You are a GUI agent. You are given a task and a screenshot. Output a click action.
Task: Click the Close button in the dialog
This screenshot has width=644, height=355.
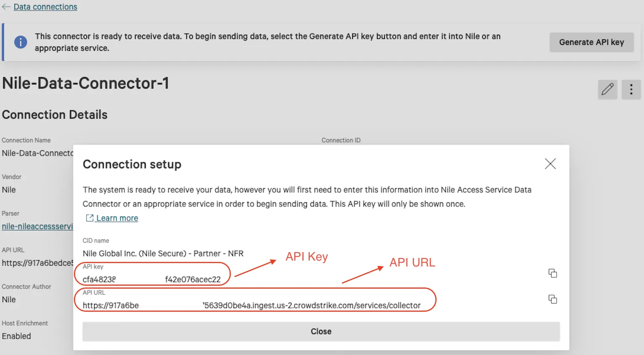pos(321,332)
